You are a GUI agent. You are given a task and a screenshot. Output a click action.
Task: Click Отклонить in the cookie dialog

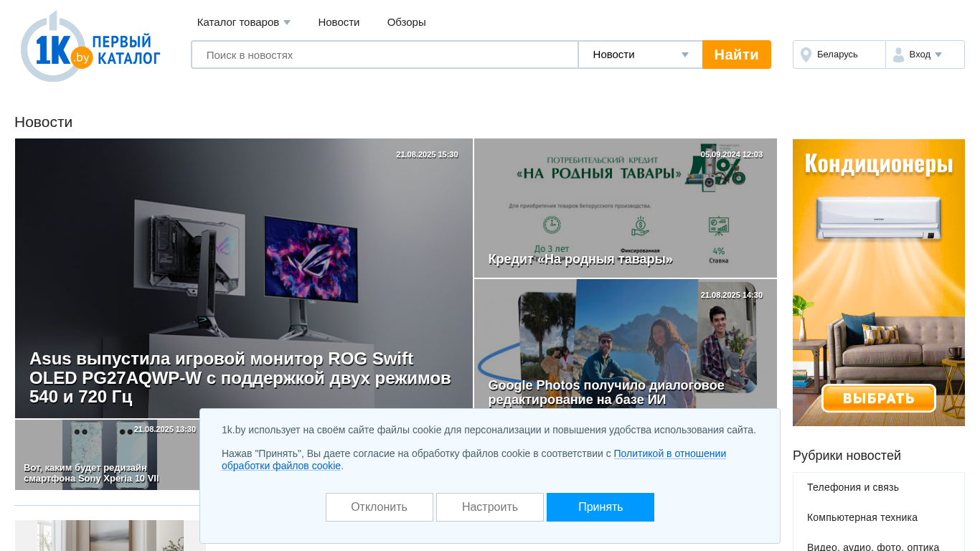(380, 507)
